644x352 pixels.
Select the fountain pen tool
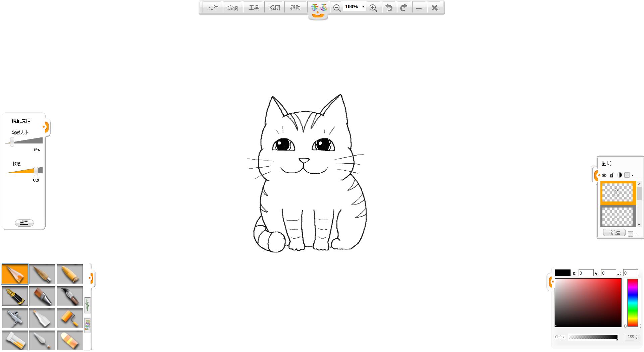click(15, 296)
